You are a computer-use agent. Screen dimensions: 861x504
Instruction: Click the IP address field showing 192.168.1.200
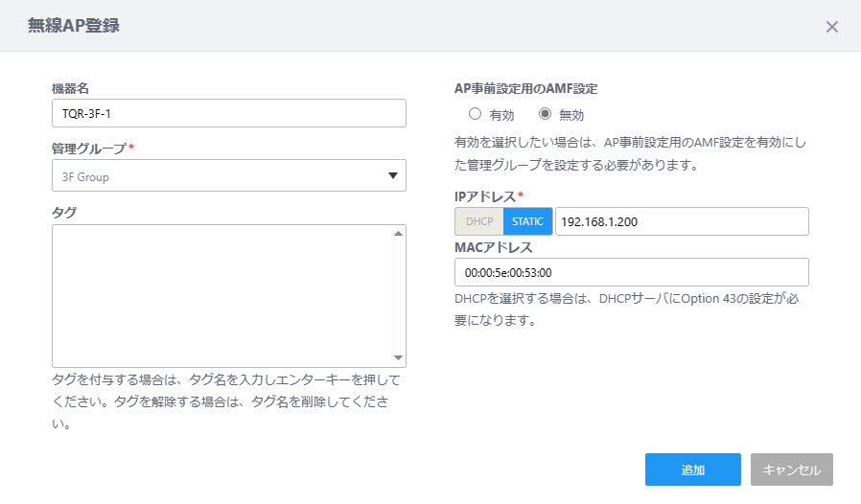tap(682, 221)
